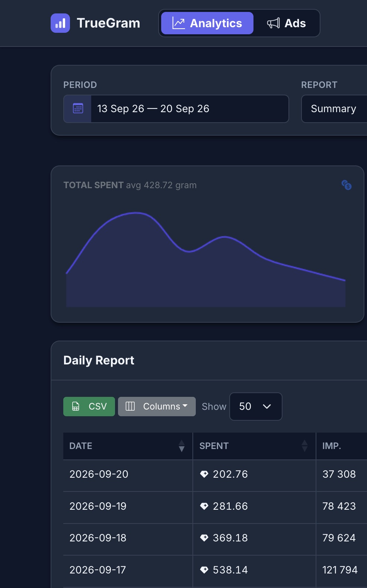Export the Daily Report as CSV
The image size is (367, 588).
89,407
